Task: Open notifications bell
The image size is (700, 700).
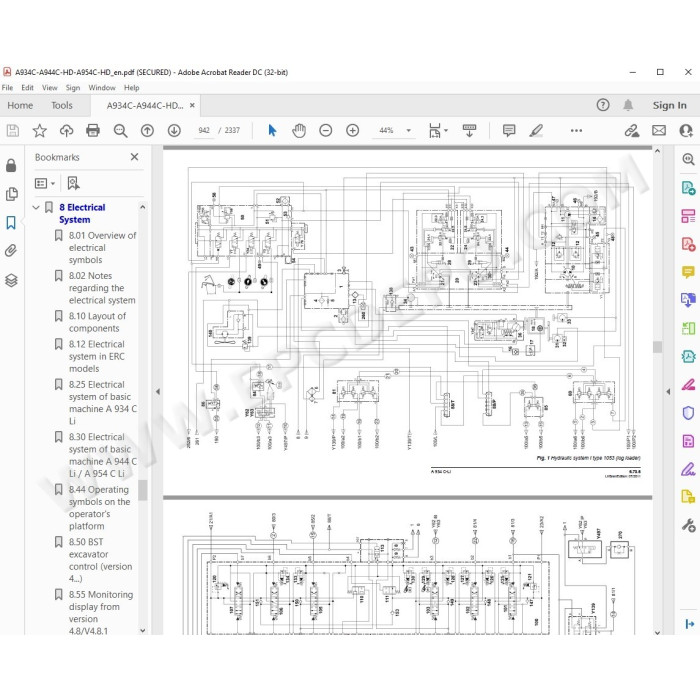Action: [x=628, y=105]
